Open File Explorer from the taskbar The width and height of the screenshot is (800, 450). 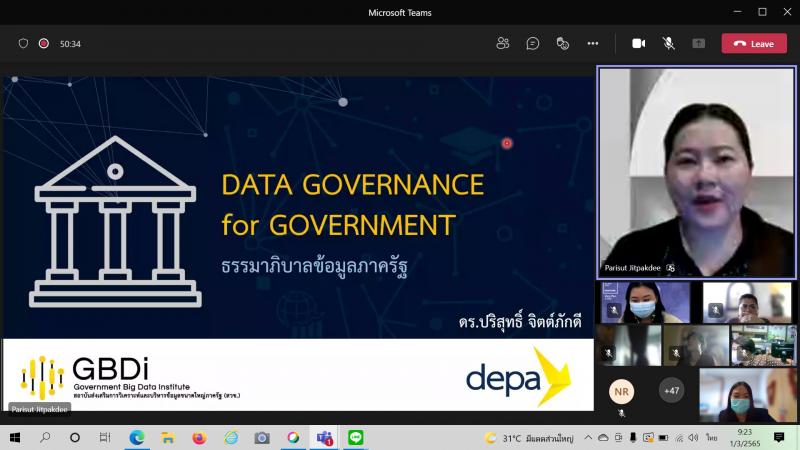tap(168, 438)
